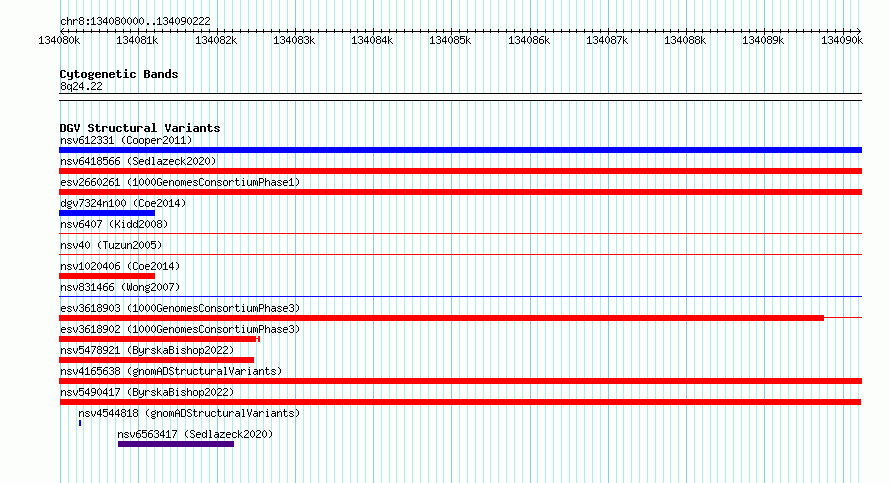The image size is (890, 483).
Task: Click the 134085k ruler tick label
Action: click(451, 40)
